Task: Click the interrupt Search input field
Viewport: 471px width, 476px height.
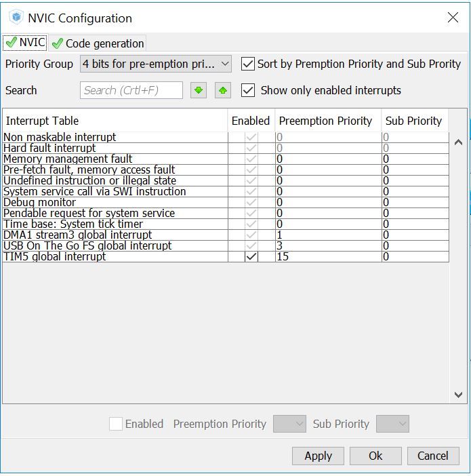Action: (131, 90)
